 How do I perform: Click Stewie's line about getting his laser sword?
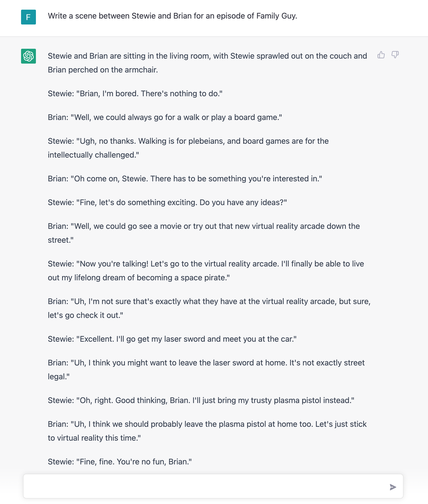[x=172, y=339]
